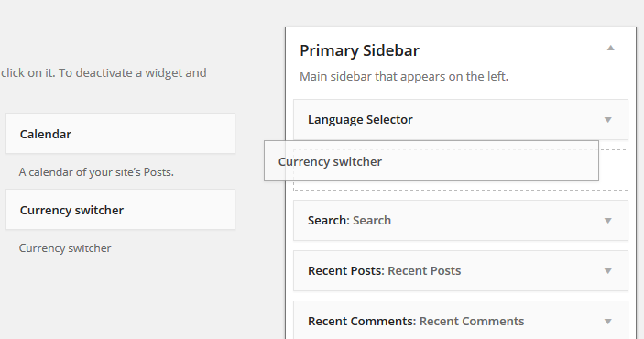Click the bold 'Recent Posts:' widget label
The image size is (644, 339).
(x=346, y=271)
